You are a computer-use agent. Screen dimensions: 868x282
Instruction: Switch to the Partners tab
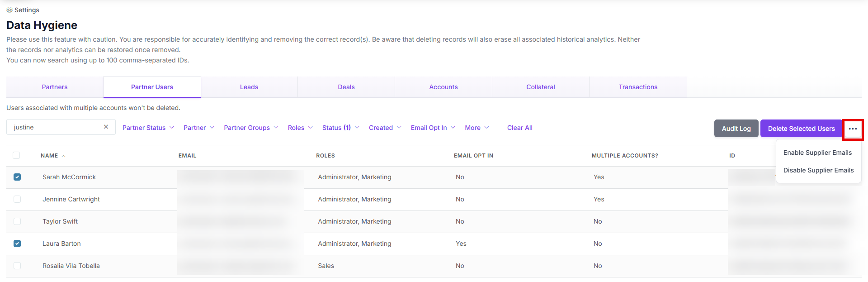[55, 87]
